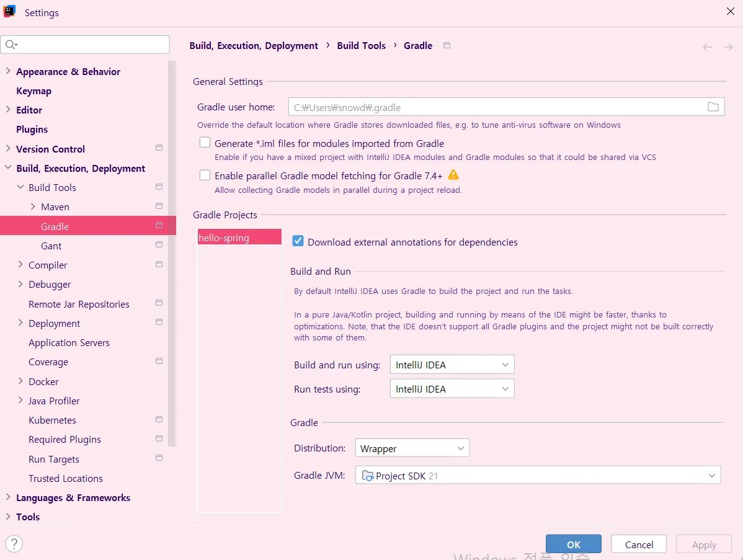Screen dimensions: 743x560
Task: Click the settings tree vertical scrollbar
Action: (172, 254)
